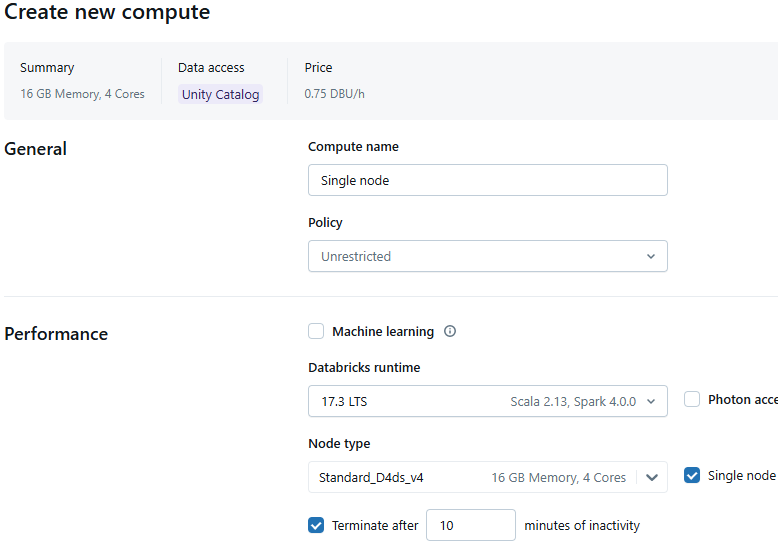Enable the Machine learning checkbox
This screenshot has width=778, height=549.
(316, 332)
